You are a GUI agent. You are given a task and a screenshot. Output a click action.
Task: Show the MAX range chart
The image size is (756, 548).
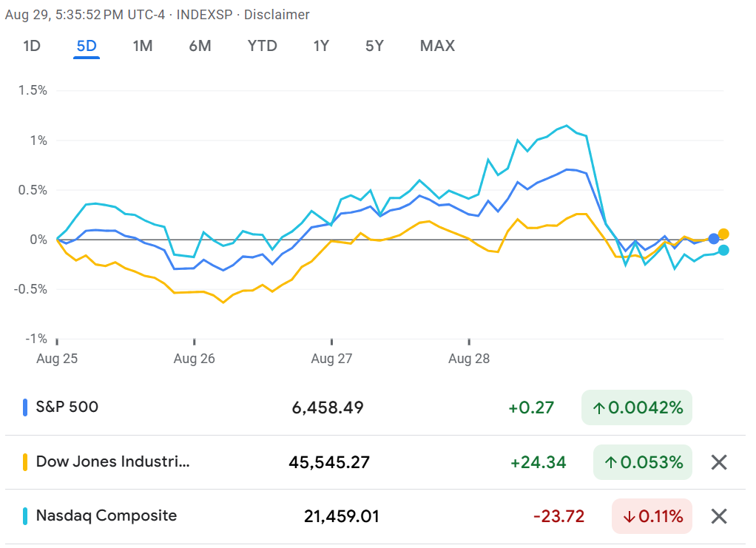(437, 46)
